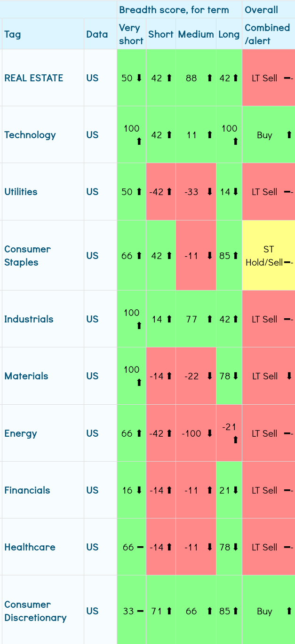Click the down arrow in Utilities' Medium cell
Image resolution: width=295 pixels, height=644 pixels.
tap(210, 192)
